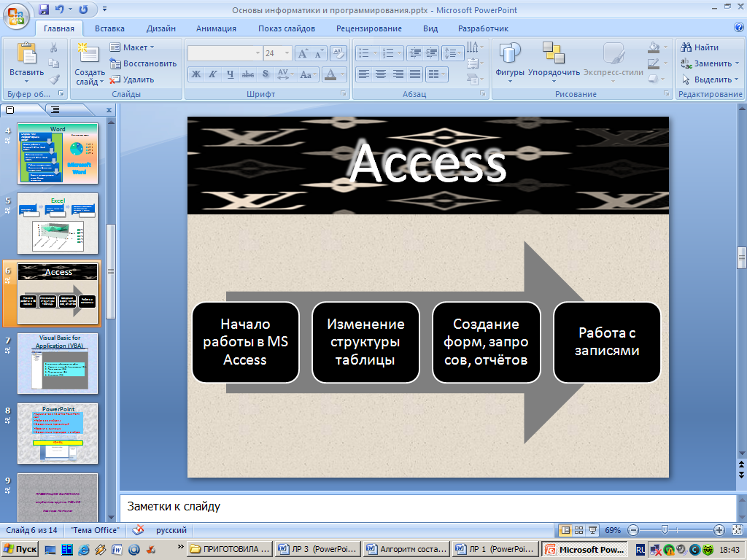Click the Office button logo

pyautogui.click(x=16, y=16)
